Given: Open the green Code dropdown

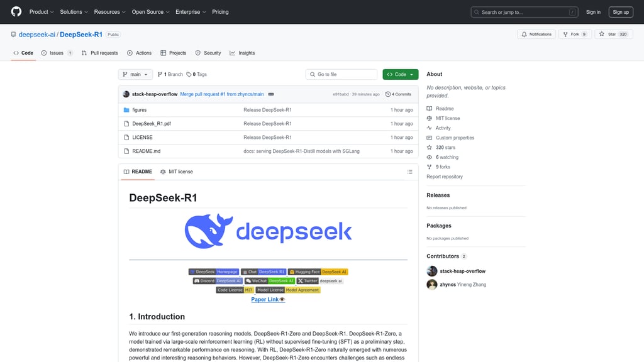Looking at the screenshot, I should point(400,74).
